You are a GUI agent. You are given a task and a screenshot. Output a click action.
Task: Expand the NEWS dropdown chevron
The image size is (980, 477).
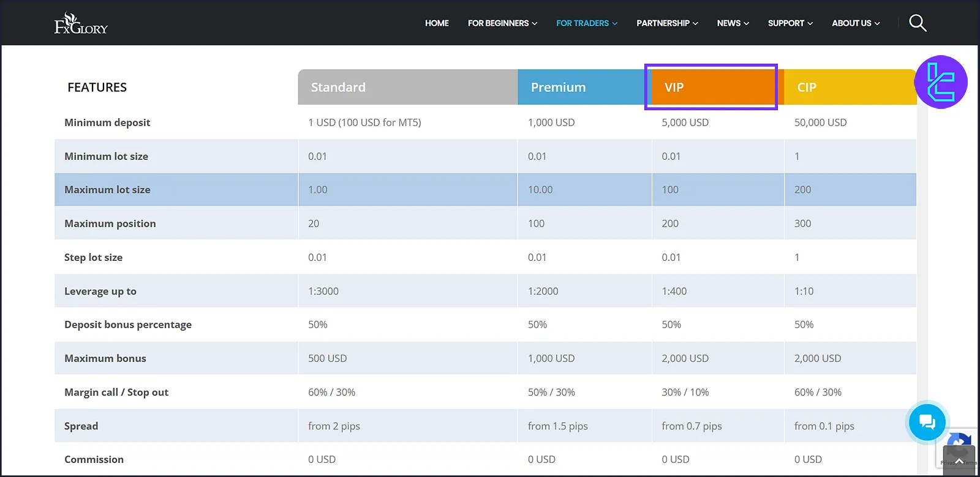[x=746, y=24]
